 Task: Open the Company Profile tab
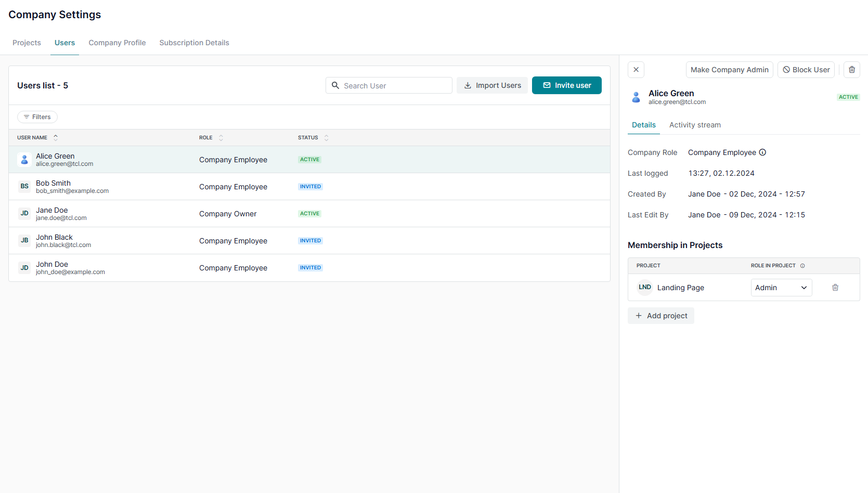click(x=117, y=43)
